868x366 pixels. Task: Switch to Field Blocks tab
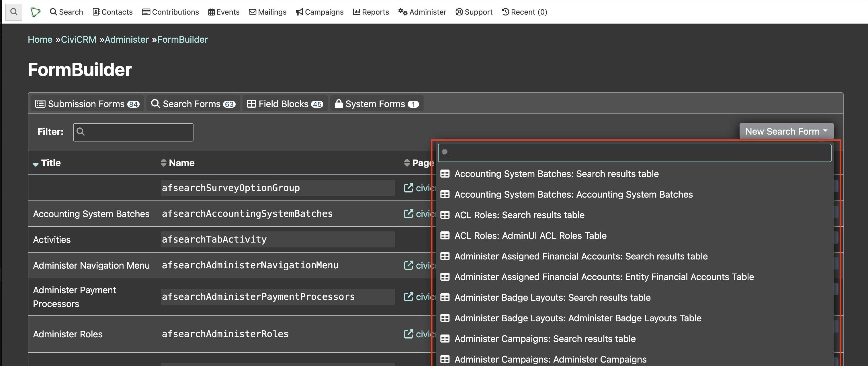(x=285, y=104)
